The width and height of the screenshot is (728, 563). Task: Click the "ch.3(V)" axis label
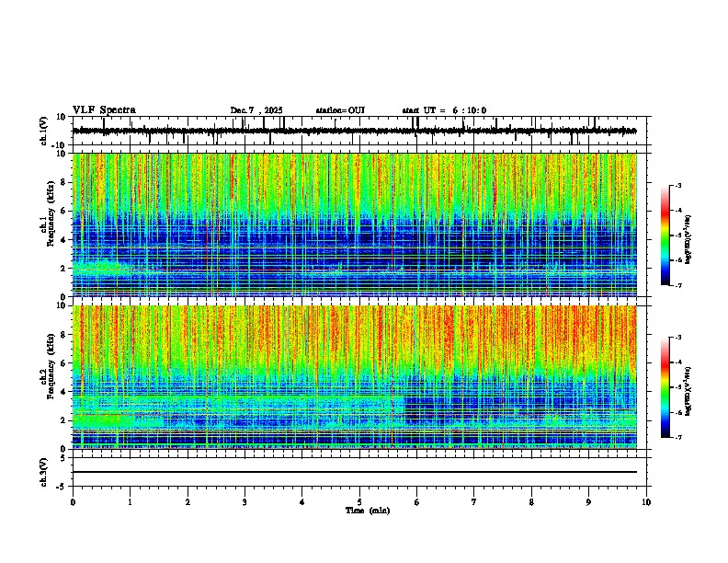pyautogui.click(x=44, y=472)
